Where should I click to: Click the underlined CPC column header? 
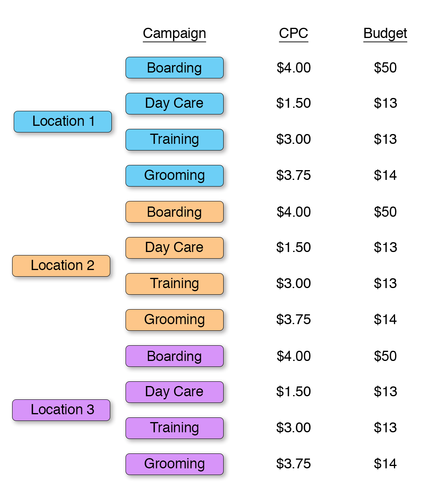point(293,33)
